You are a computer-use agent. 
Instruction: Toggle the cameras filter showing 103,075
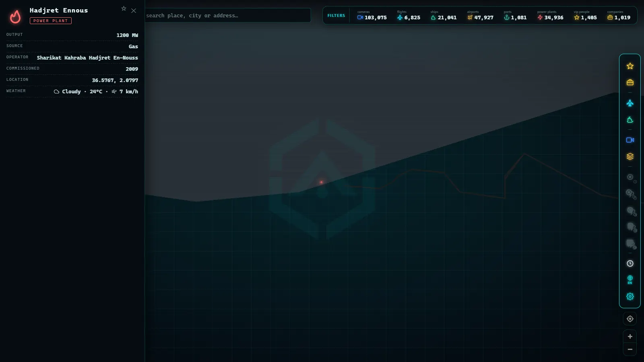(x=372, y=16)
